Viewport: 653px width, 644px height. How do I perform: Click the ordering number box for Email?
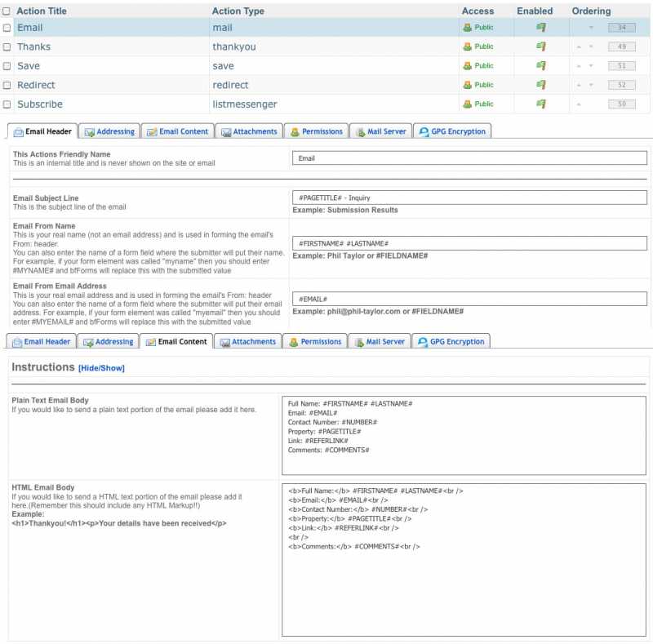click(x=621, y=28)
